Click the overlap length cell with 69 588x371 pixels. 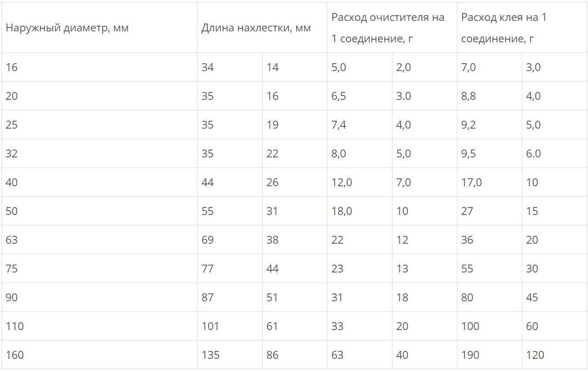tap(208, 240)
